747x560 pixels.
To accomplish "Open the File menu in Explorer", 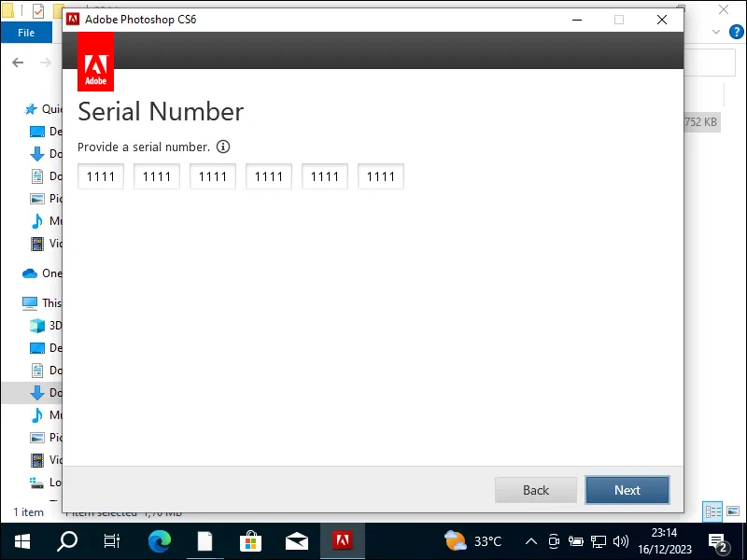I will (26, 32).
